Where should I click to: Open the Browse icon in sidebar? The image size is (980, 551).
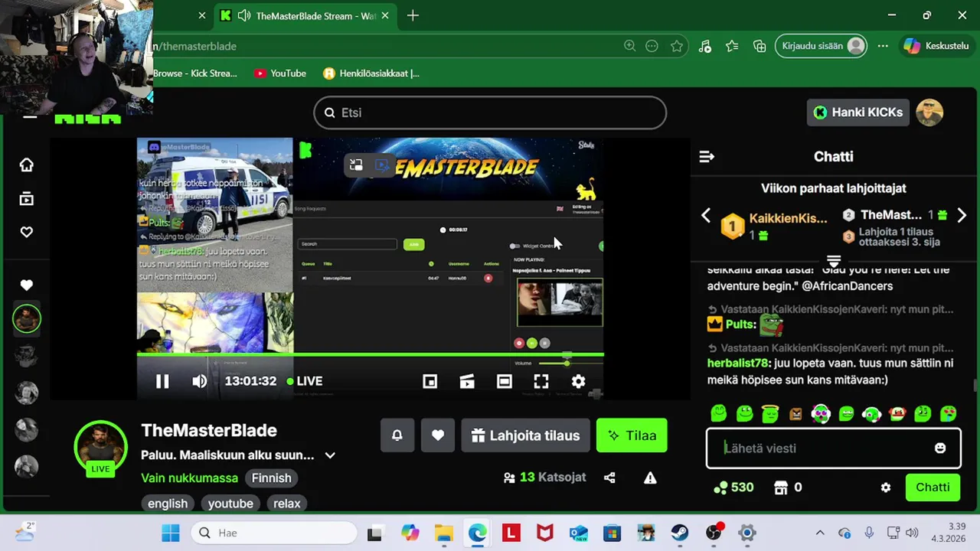(x=27, y=199)
